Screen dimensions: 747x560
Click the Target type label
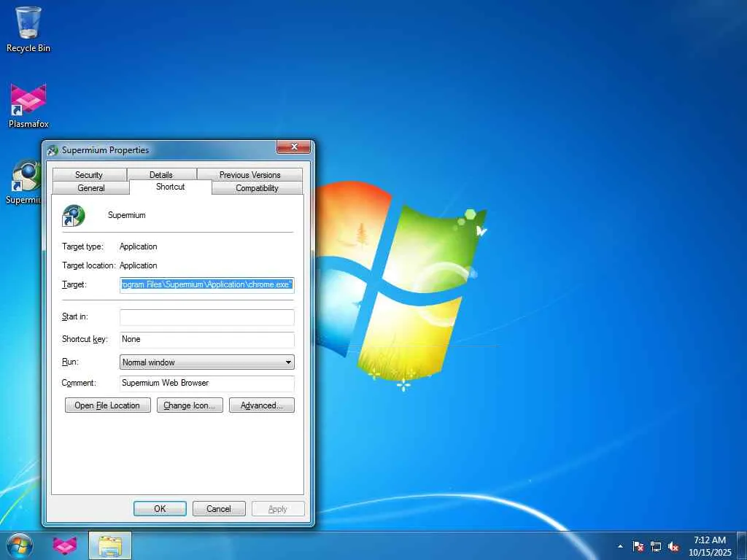(82, 246)
